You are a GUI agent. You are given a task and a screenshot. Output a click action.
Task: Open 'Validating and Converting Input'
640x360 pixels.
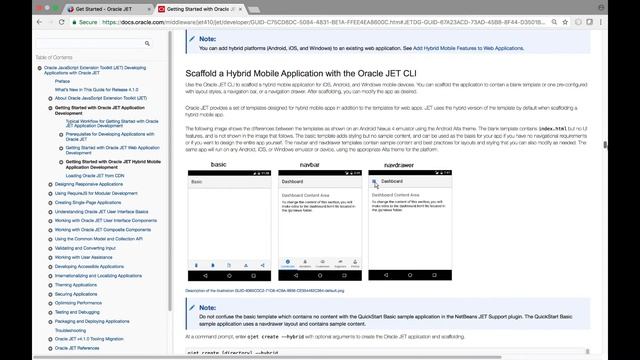[85, 248]
